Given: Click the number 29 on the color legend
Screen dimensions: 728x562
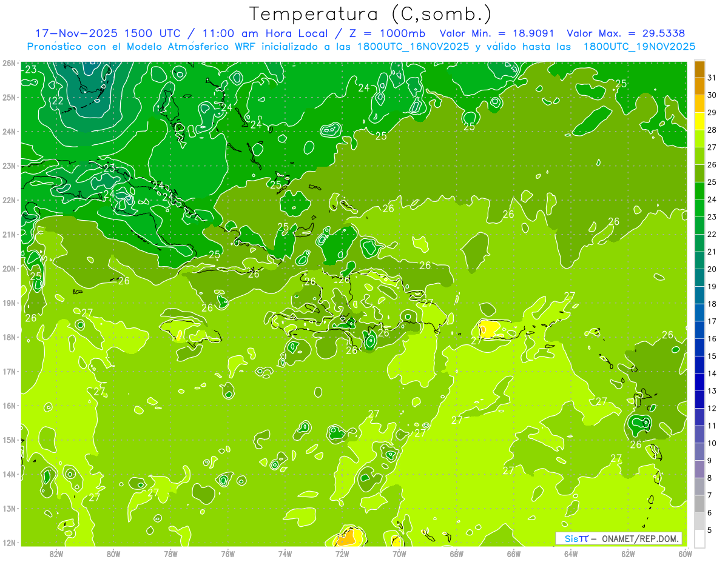Looking at the screenshot, I should coord(712,113).
